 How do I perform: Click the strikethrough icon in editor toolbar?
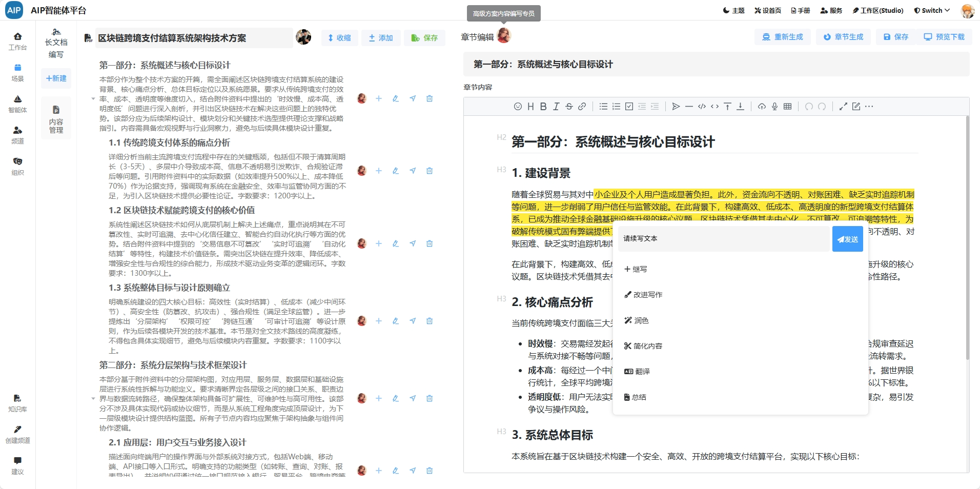[569, 107]
